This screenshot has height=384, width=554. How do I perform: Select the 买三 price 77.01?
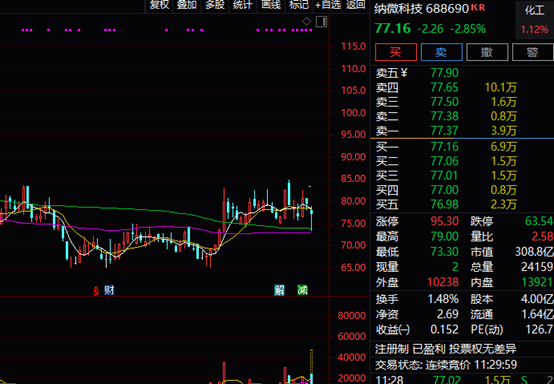pos(444,176)
